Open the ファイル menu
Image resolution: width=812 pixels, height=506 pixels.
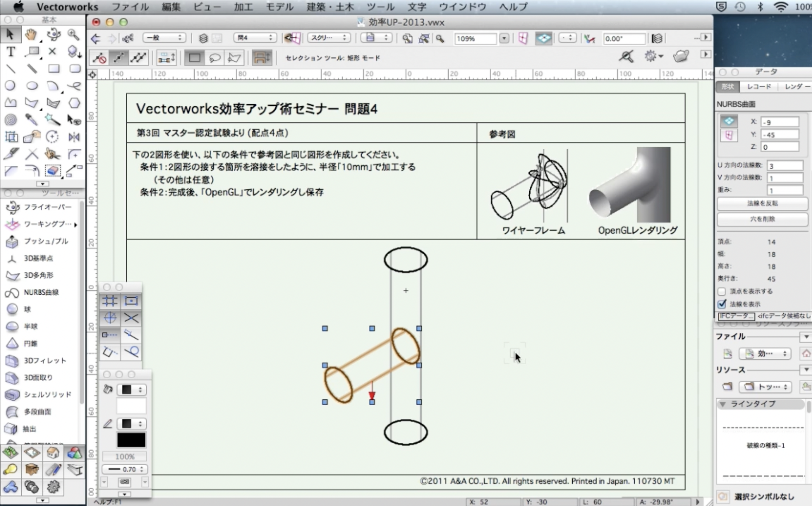point(130,7)
